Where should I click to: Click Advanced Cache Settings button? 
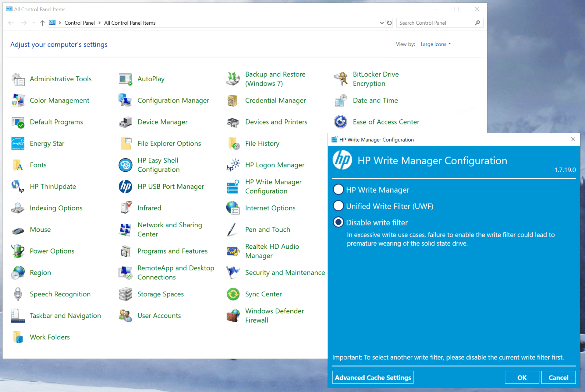(x=373, y=377)
